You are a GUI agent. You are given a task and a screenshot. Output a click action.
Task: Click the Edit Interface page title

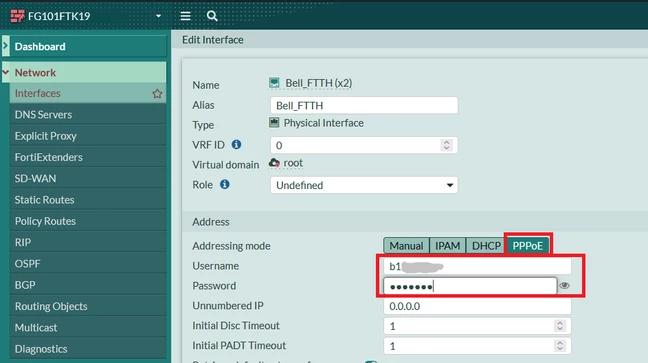pyautogui.click(x=213, y=40)
